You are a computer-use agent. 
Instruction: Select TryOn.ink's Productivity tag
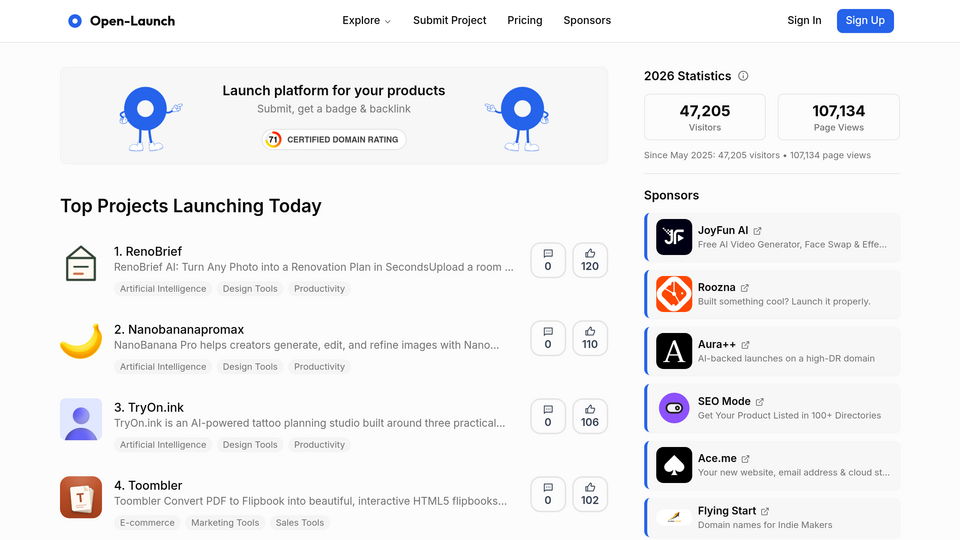[x=319, y=444]
